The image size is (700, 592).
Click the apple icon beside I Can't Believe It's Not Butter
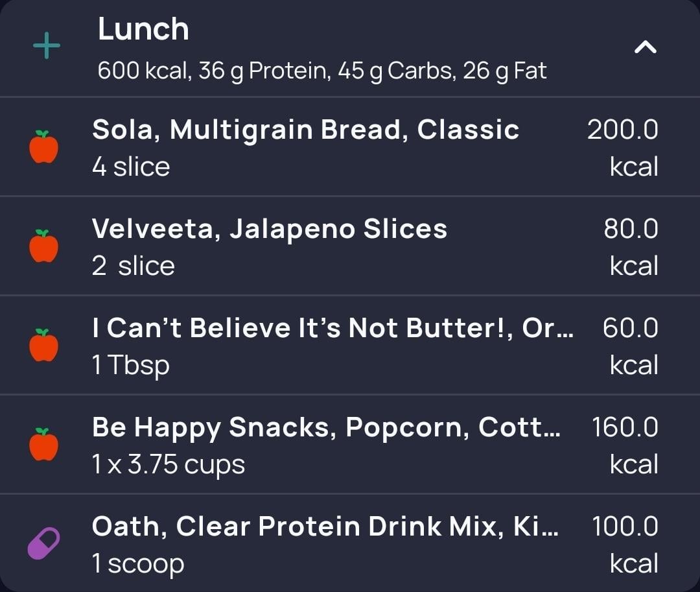(44, 346)
